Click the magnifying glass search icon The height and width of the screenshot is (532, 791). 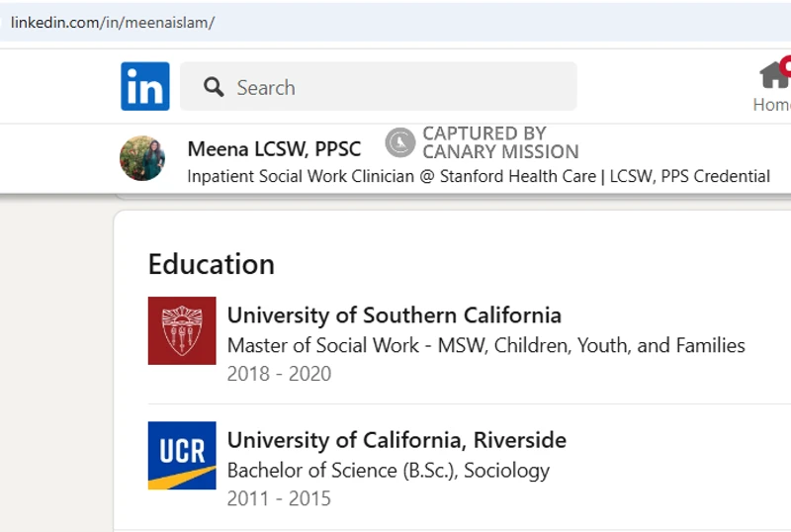coord(214,87)
